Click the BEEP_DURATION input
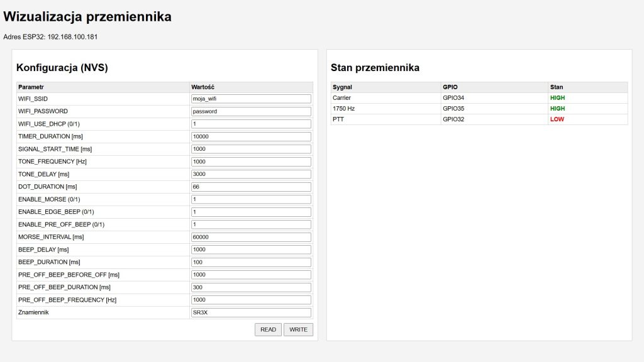Viewport: 644px width, 362px height. (x=251, y=262)
